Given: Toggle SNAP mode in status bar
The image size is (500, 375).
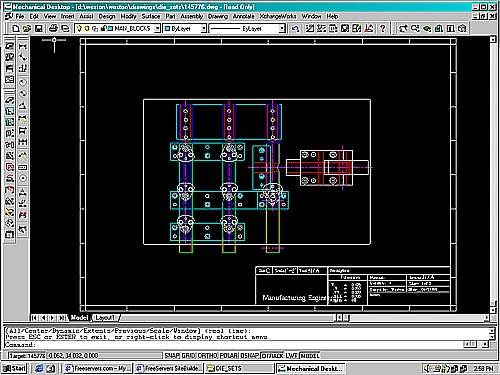Looking at the screenshot, I should (x=172, y=356).
